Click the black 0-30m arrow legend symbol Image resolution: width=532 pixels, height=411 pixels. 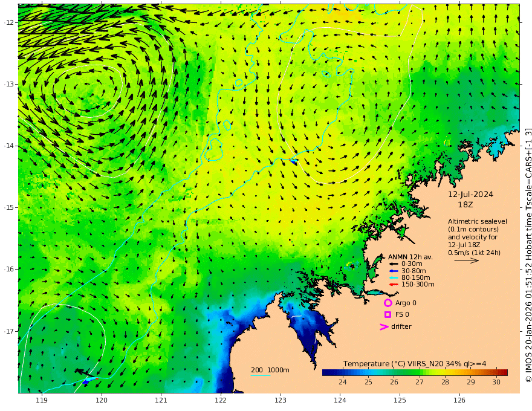(x=394, y=264)
